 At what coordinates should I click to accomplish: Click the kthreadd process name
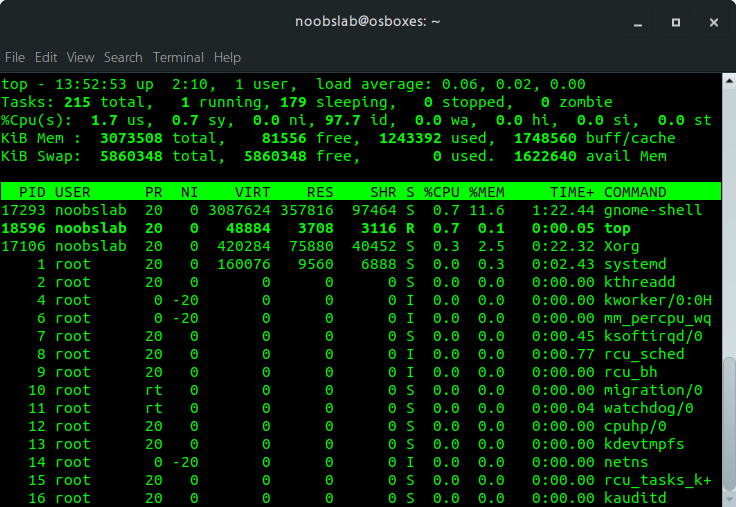tap(639, 282)
